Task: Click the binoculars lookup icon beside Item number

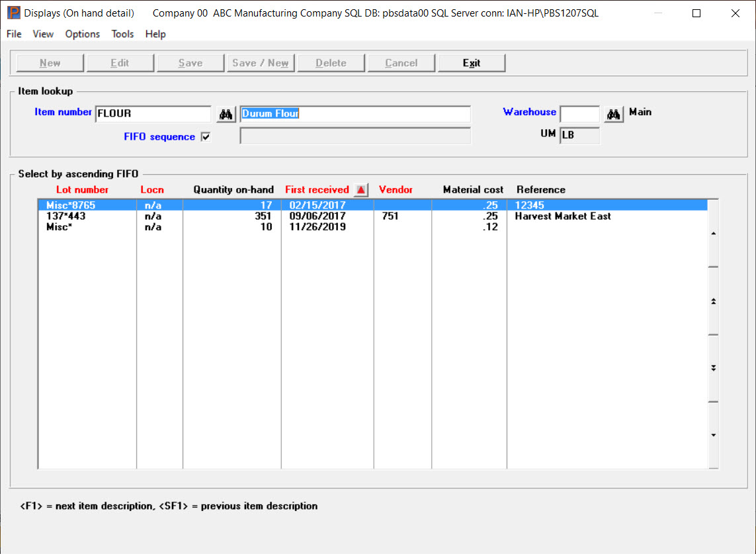Action: coord(225,113)
